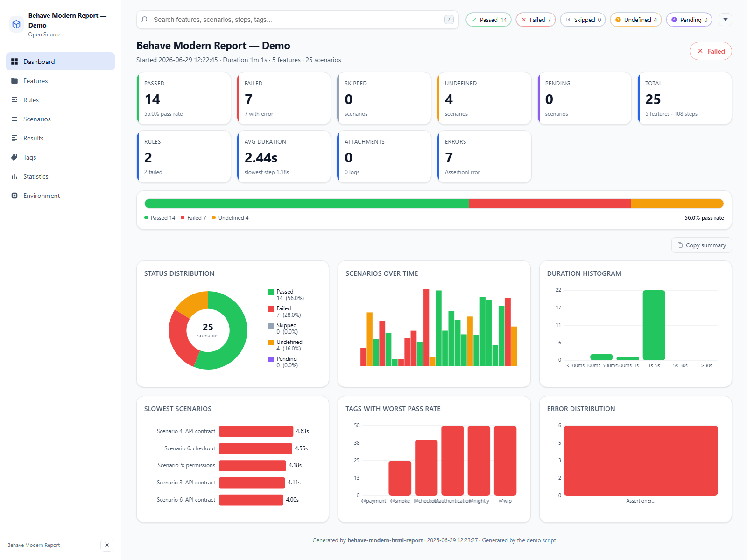
Task: Click the Results icon in sidebar
Action: (x=14, y=138)
